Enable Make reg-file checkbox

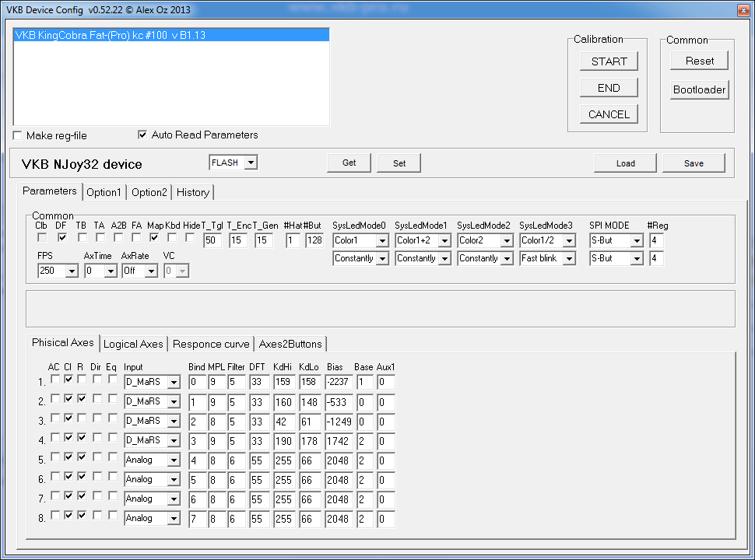[18, 135]
